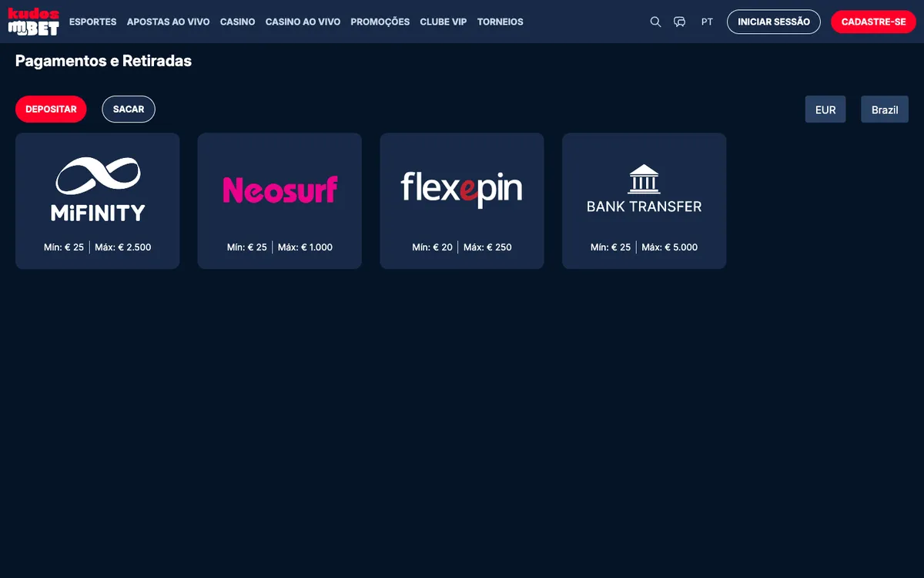
Task: Switch to the Sacar tab
Action: point(129,109)
